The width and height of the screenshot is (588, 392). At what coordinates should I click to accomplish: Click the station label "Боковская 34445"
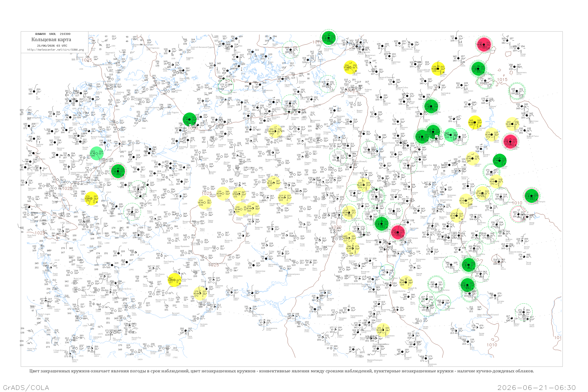tap(365, 272)
